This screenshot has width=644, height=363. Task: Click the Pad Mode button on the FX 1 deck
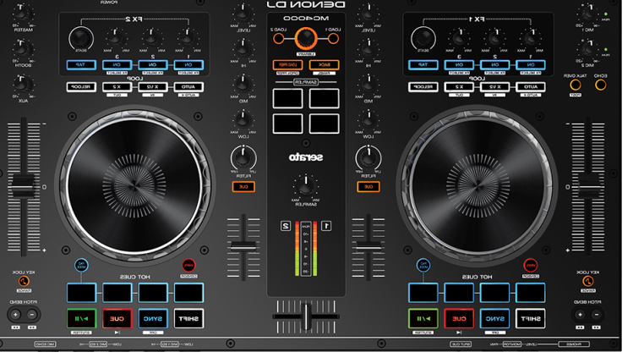[x=423, y=265]
